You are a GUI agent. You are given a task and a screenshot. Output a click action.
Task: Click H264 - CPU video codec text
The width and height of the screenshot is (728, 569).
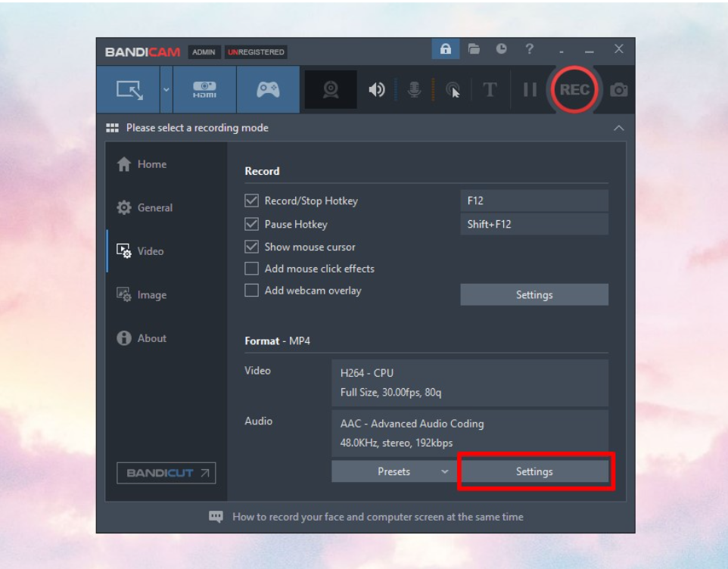pos(367,373)
